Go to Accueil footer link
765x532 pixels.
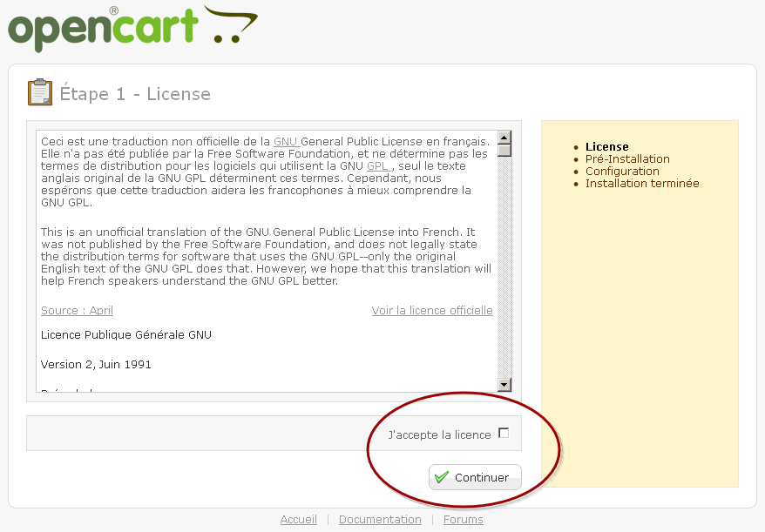[298, 520]
